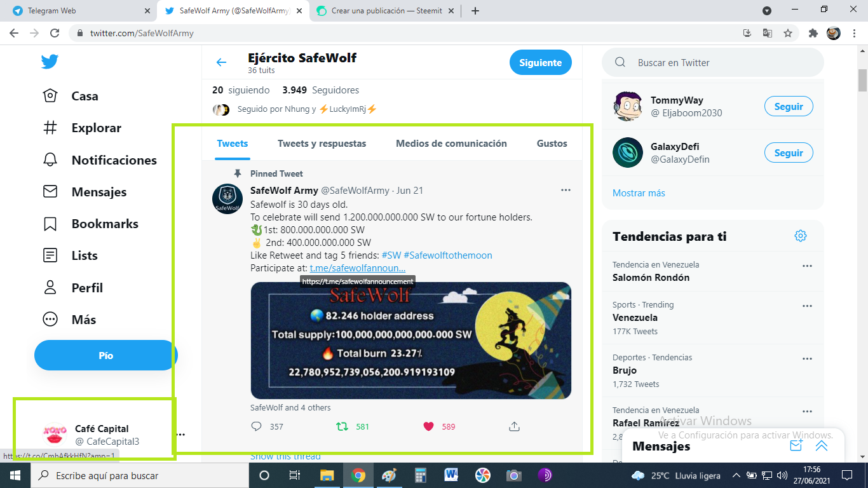This screenshot has height=488, width=868.
Task: Click the heart like icon with 589
Action: (428, 426)
